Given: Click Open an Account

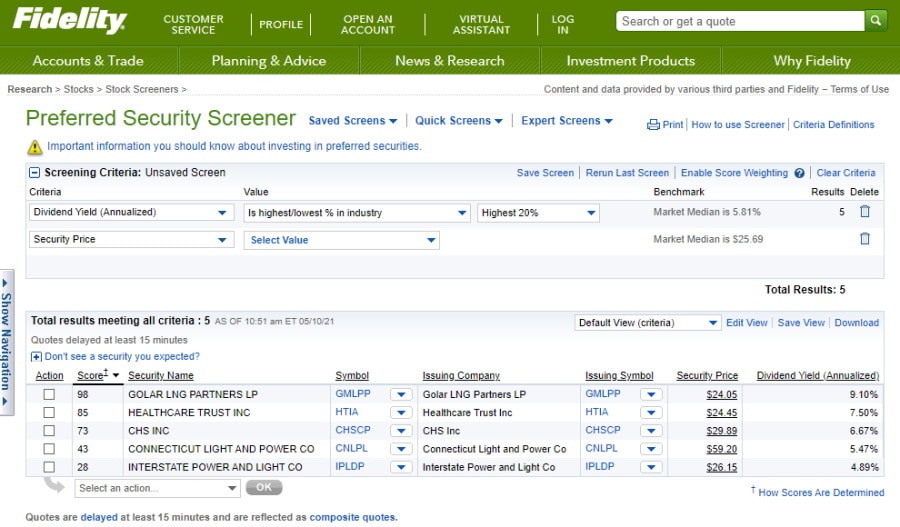Looking at the screenshot, I should point(368,24).
